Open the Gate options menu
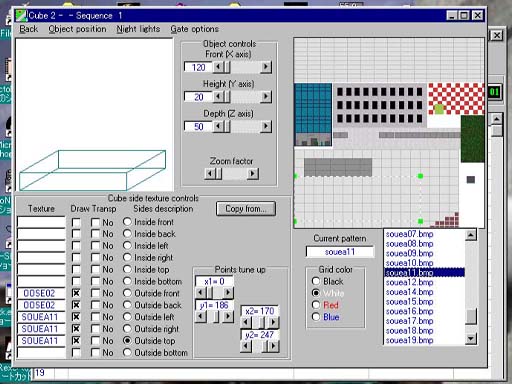This screenshot has height=384, width=512. click(x=194, y=29)
